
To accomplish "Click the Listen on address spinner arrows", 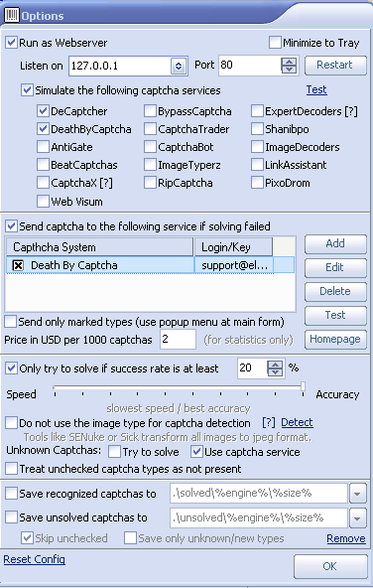I will tap(179, 66).
